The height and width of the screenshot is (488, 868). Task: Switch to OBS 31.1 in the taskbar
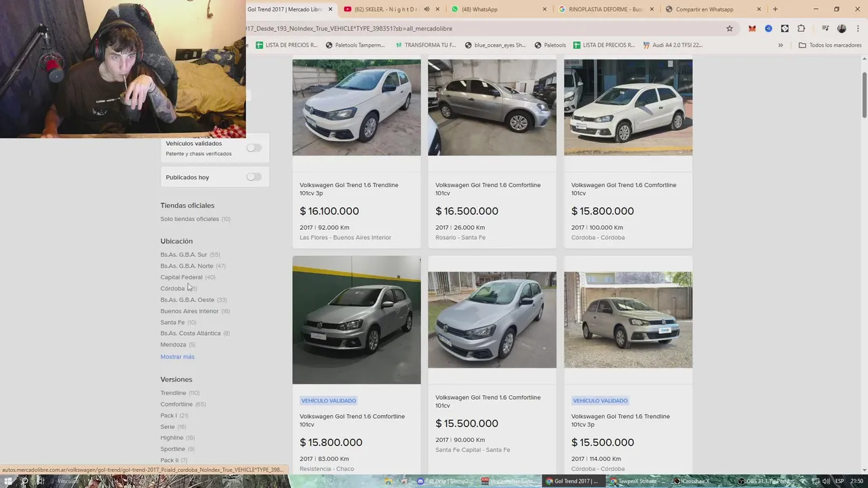pos(766,481)
